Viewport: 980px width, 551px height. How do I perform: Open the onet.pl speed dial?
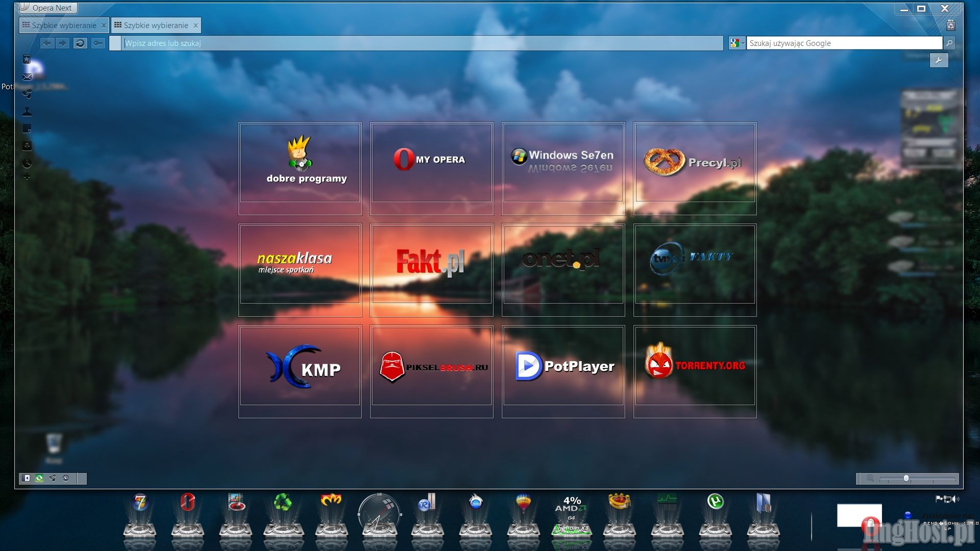click(x=563, y=270)
